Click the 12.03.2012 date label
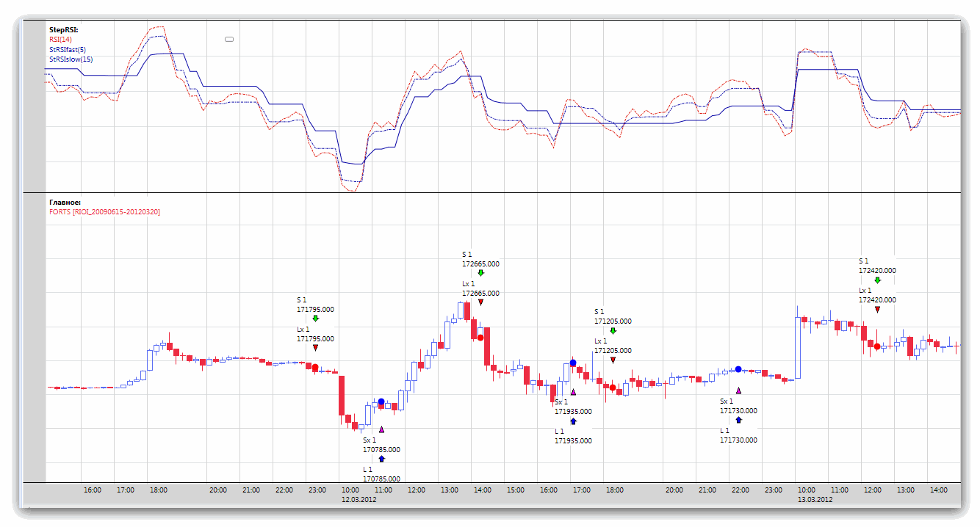Viewport: 980px width, 527px height. [359, 499]
